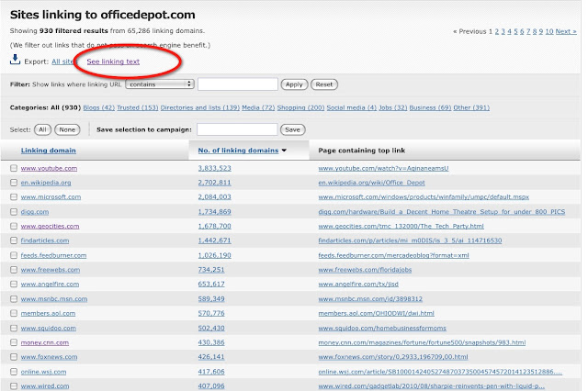Screen dimensions: 588x391
Task: Go to the Next results page
Action: pyautogui.click(x=566, y=31)
